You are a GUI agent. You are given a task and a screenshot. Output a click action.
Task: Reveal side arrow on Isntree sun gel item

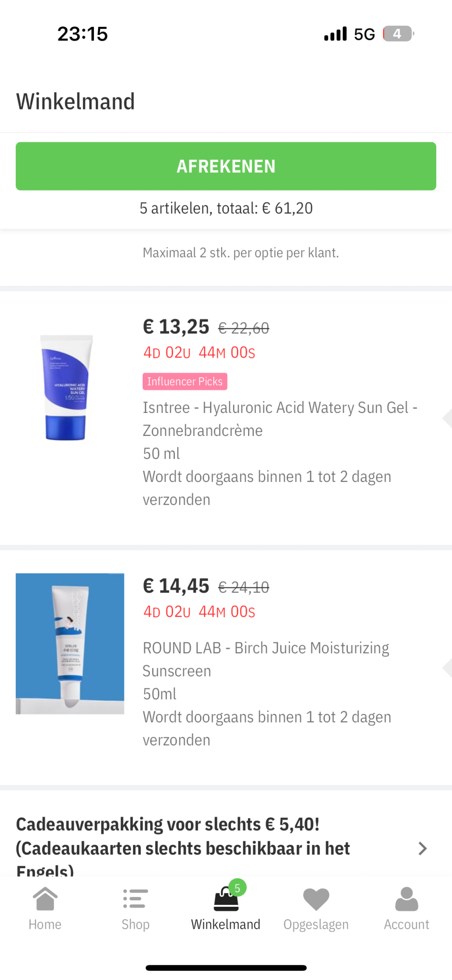click(x=447, y=418)
